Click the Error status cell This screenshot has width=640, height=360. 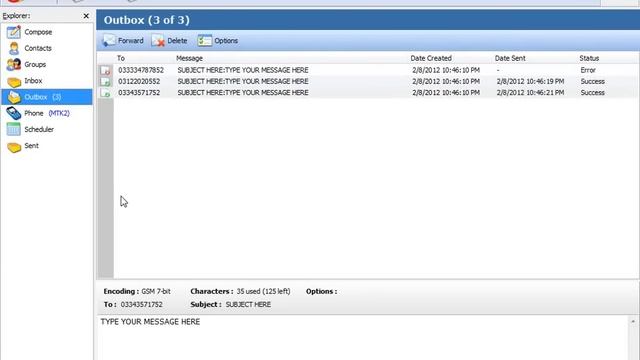point(588,70)
